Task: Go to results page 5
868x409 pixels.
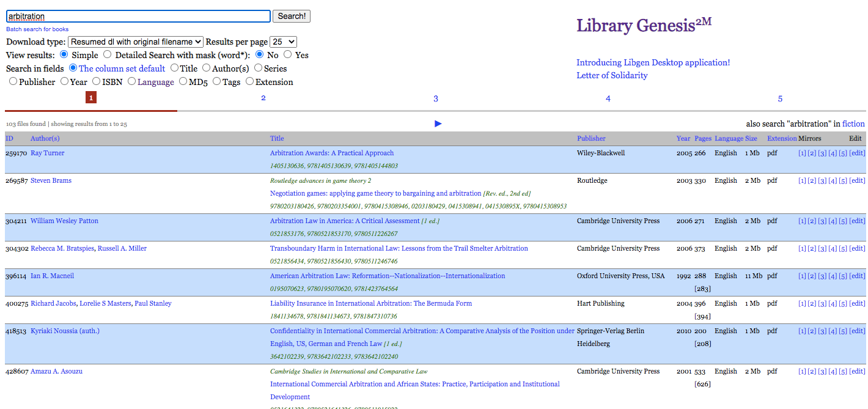Action: click(x=780, y=98)
